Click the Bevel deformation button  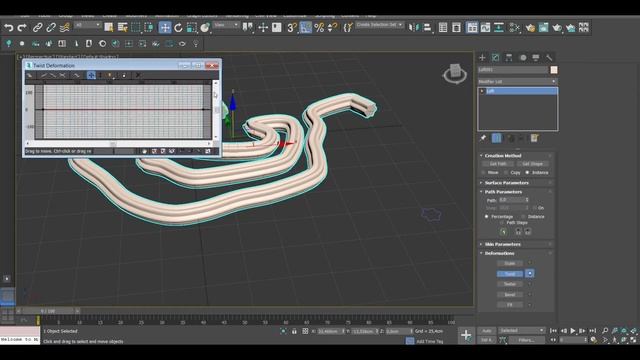point(510,294)
